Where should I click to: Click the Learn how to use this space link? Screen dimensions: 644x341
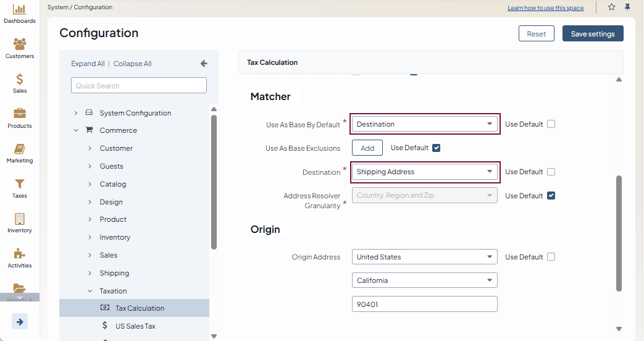545,8
